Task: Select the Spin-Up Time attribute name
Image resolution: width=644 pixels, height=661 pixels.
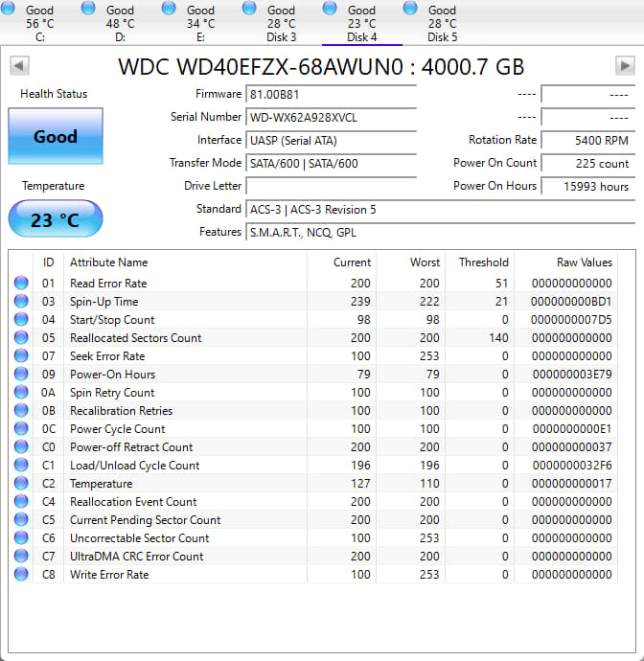Action: click(104, 302)
